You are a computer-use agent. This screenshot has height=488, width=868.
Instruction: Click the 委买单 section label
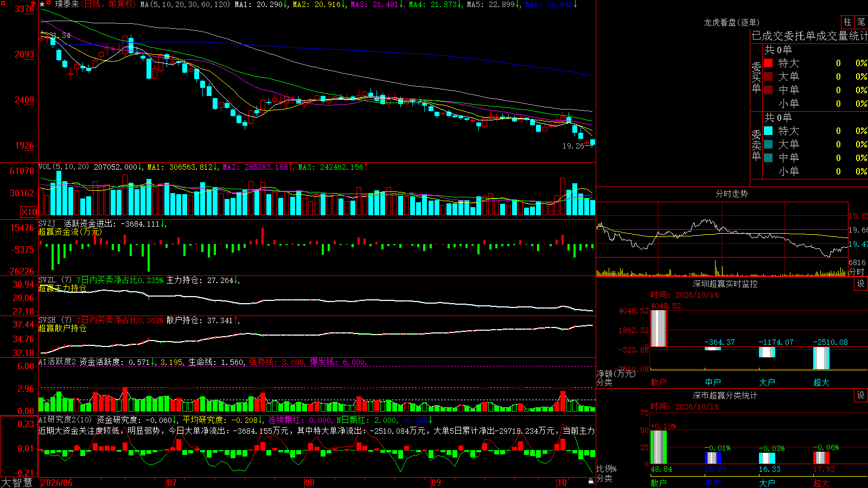click(756, 77)
